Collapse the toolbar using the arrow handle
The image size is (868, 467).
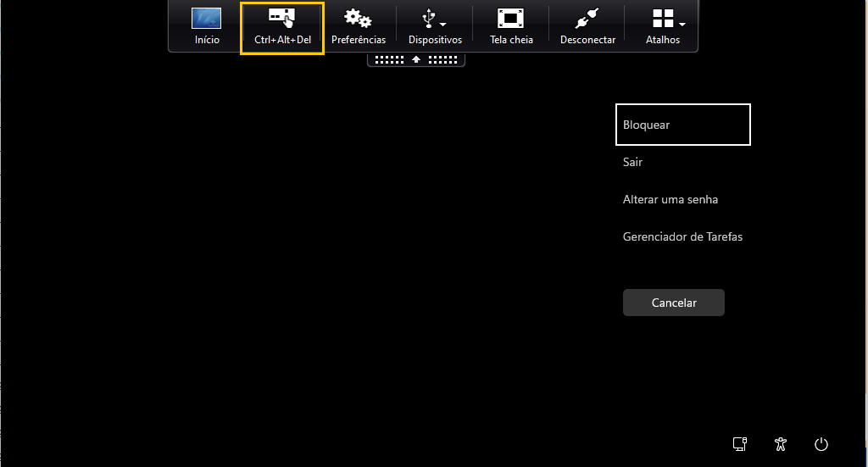click(415, 59)
